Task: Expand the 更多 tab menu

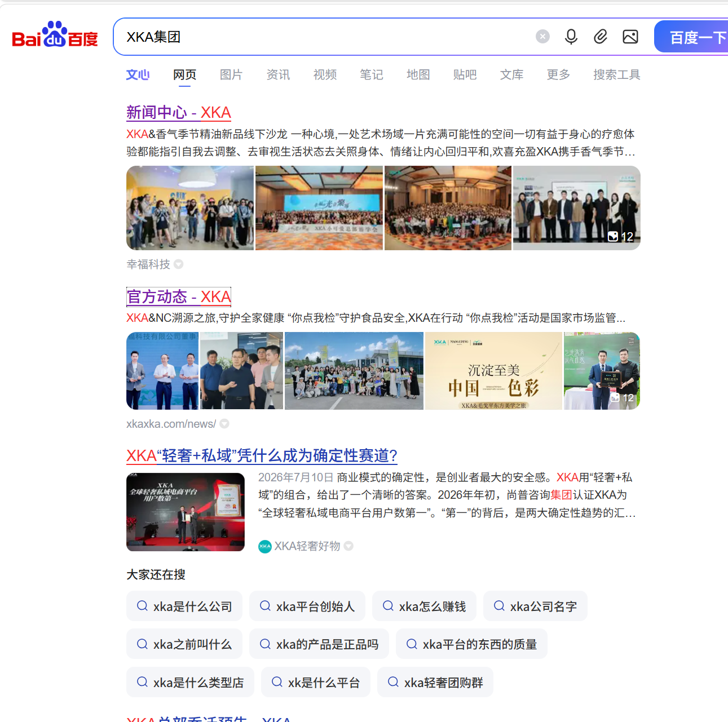Action: click(x=558, y=74)
